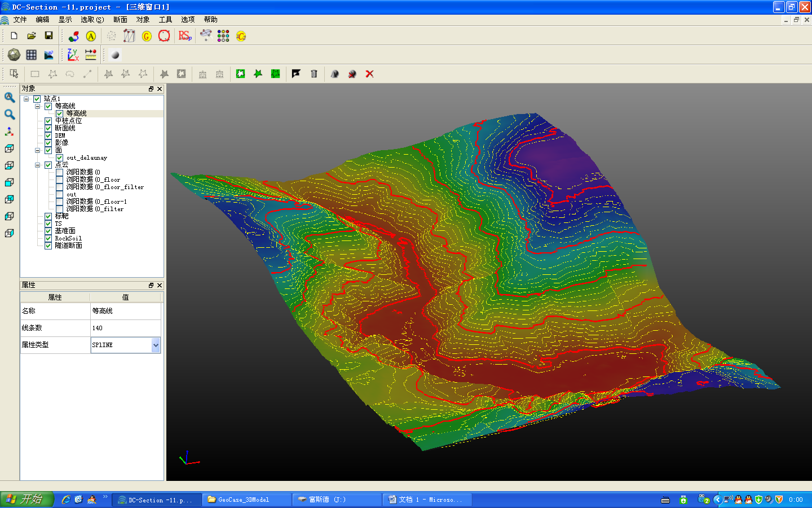Uncheck the DEM layer checkbox
This screenshot has height=508, width=812.
pos(48,135)
